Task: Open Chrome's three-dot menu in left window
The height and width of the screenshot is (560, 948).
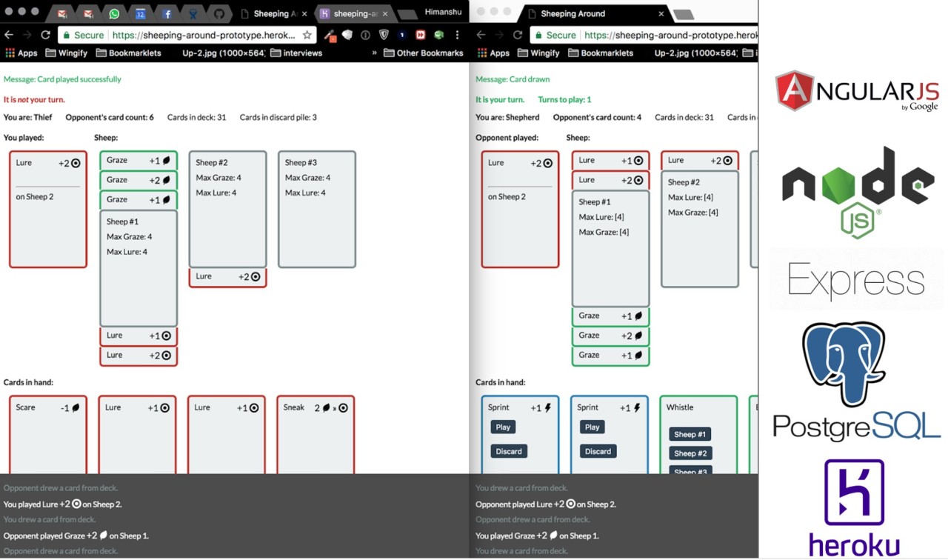Action: (x=457, y=35)
